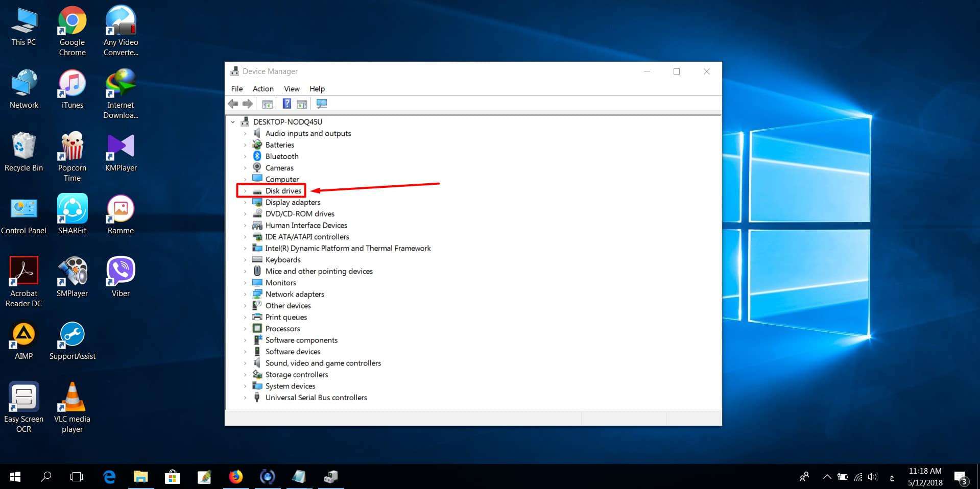The image size is (980, 489).
Task: Select Display adapters in the tree
Action: tap(293, 203)
